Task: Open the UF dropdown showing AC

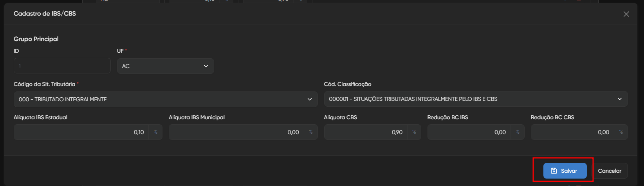Action: (x=165, y=66)
